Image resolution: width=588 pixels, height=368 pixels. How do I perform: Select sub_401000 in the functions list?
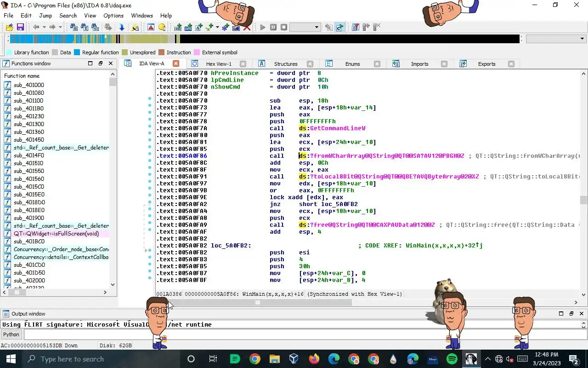tap(29, 85)
